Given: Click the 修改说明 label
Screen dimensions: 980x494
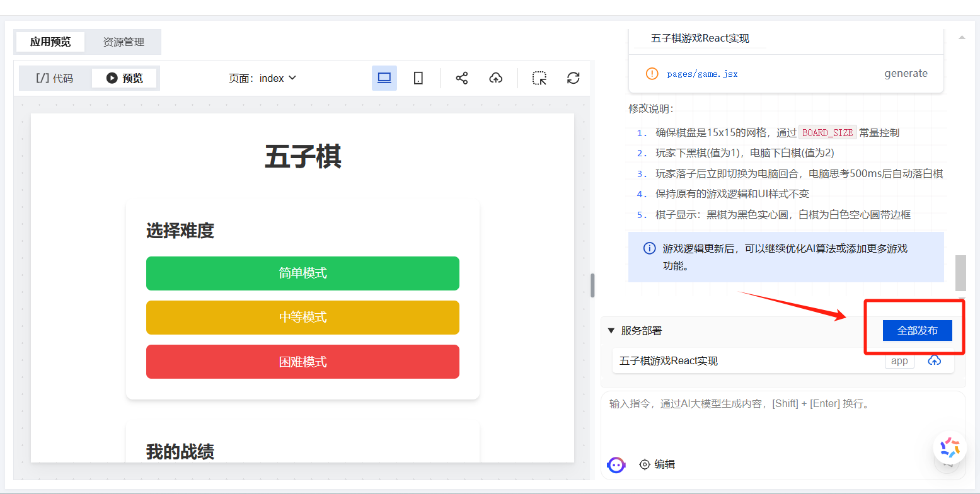Looking at the screenshot, I should pyautogui.click(x=651, y=108).
